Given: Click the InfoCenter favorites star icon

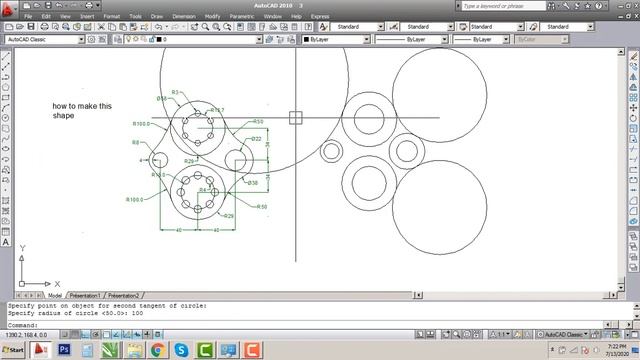Looking at the screenshot, I should click(587, 6).
